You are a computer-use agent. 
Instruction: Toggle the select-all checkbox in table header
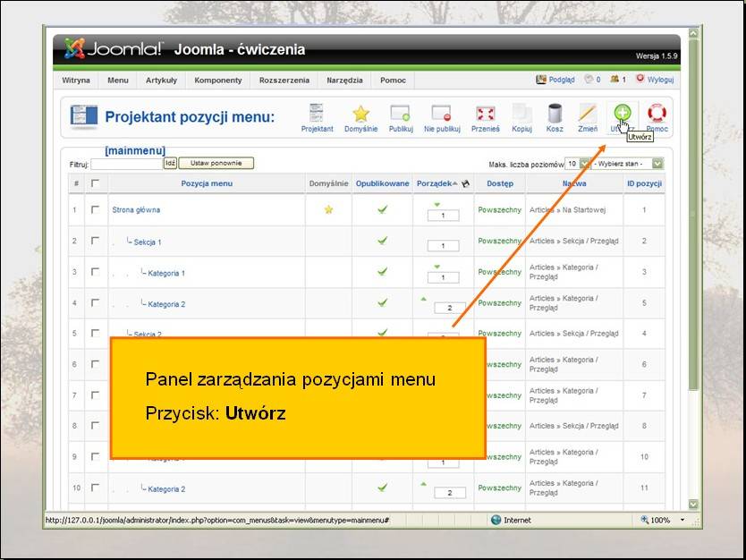(95, 183)
